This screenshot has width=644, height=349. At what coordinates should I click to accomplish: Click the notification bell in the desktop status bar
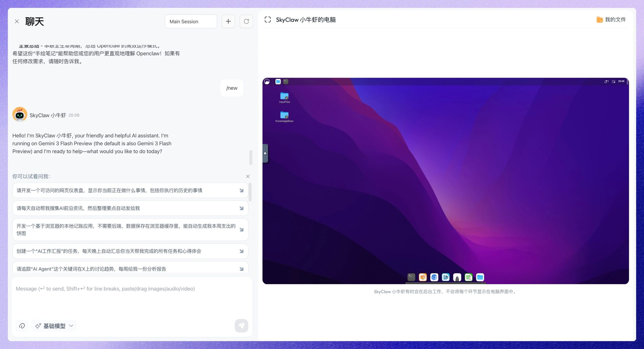(x=607, y=81)
